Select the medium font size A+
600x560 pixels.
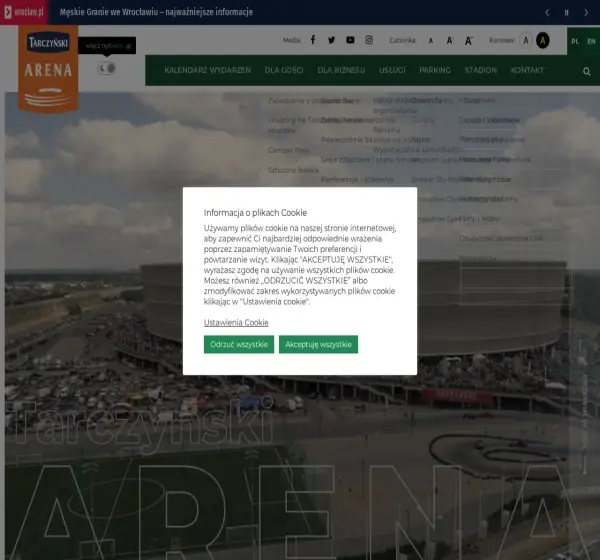point(450,40)
